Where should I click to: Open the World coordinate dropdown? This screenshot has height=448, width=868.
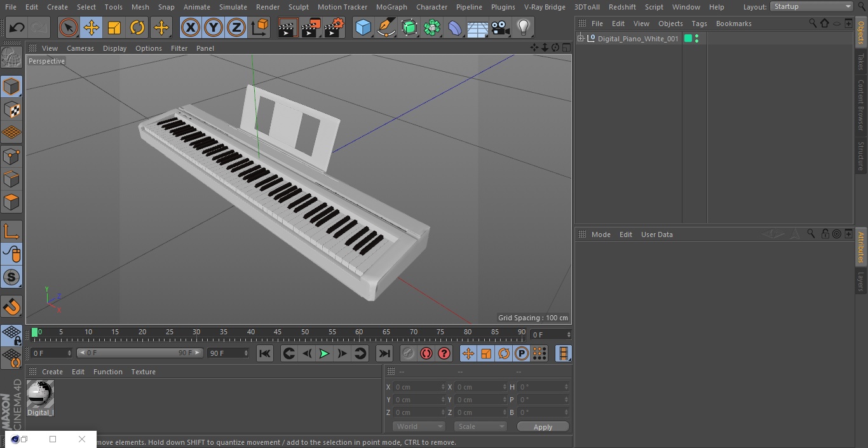(x=418, y=427)
